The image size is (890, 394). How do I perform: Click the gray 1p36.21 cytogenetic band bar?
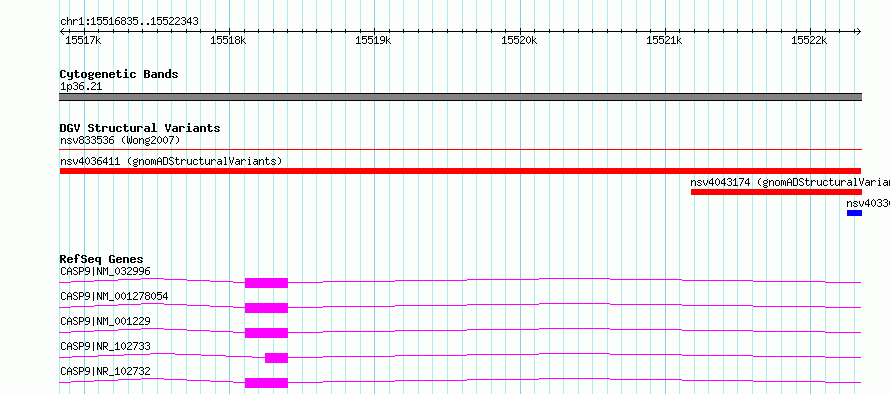(460, 97)
